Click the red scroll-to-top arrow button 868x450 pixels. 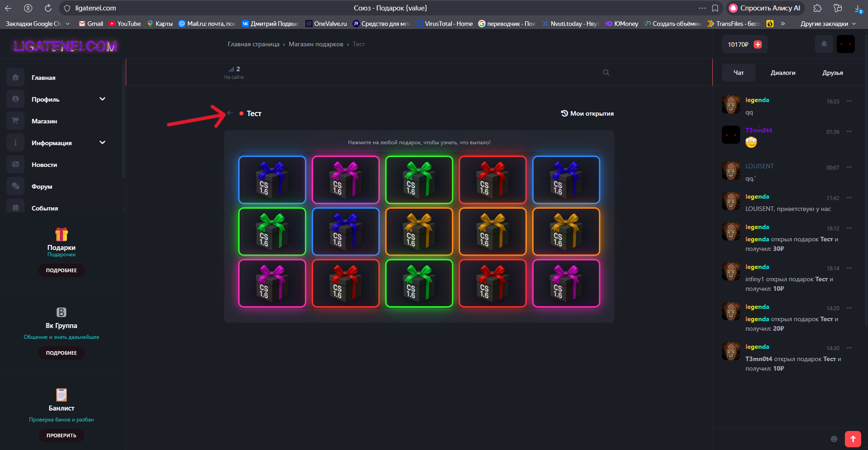coord(853,439)
